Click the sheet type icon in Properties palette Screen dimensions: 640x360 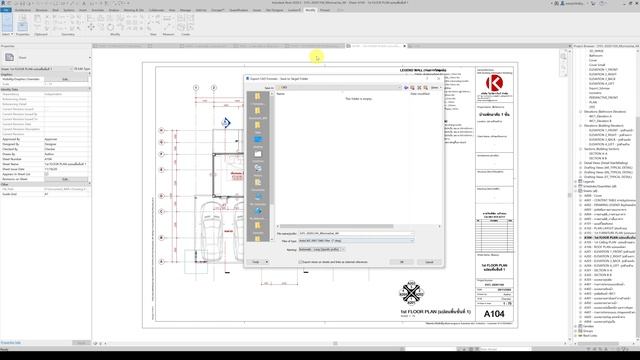[9, 58]
